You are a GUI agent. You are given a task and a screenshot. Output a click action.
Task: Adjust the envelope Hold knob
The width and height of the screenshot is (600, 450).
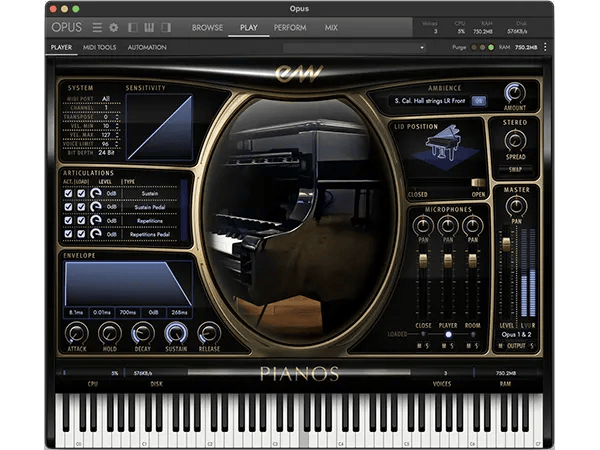tap(110, 333)
